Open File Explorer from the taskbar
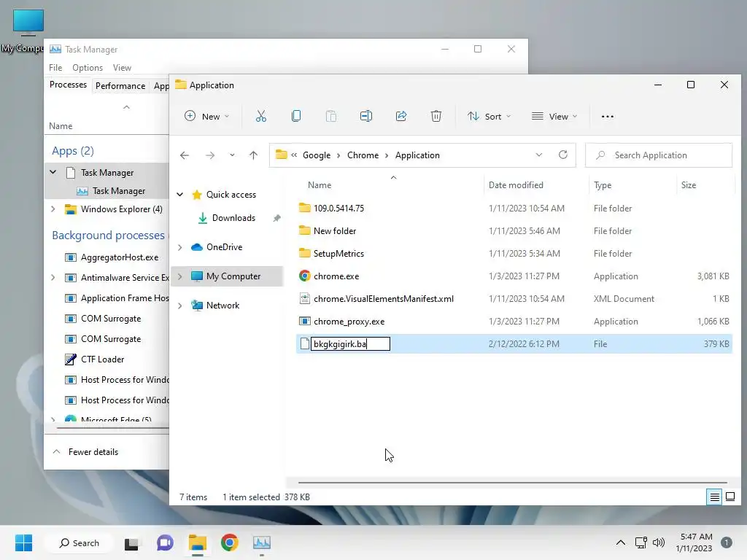 [x=197, y=542]
